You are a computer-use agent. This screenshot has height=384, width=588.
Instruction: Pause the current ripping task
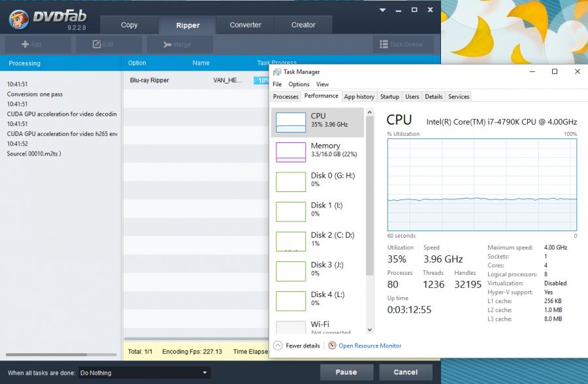click(x=346, y=372)
